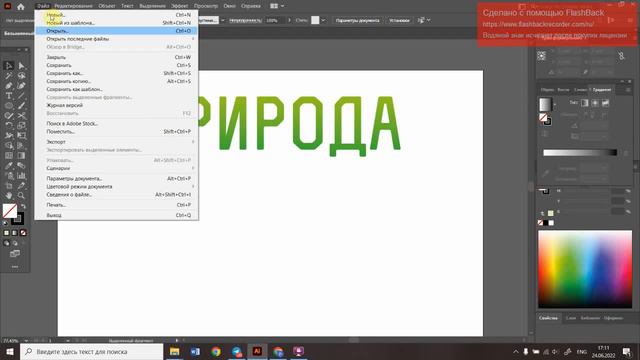Expand the Style swatch dropdown
The height and width of the screenshot is (360, 640).
pos(323,20)
